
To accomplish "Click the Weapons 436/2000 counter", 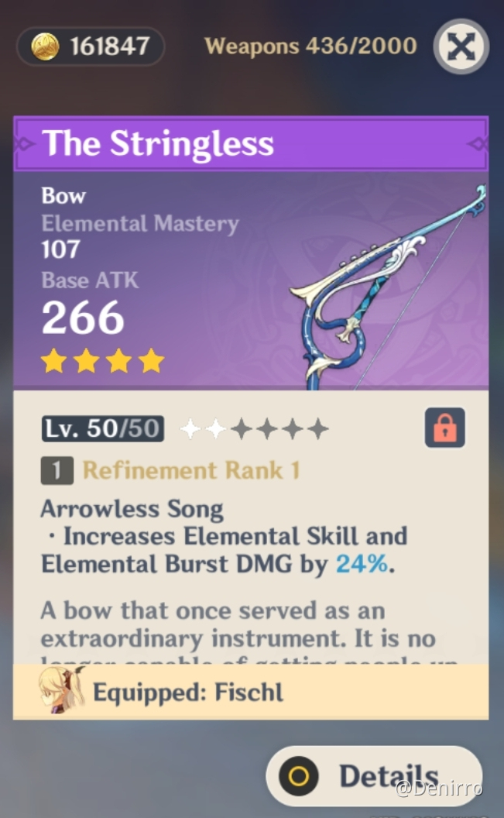I will pos(310,46).
